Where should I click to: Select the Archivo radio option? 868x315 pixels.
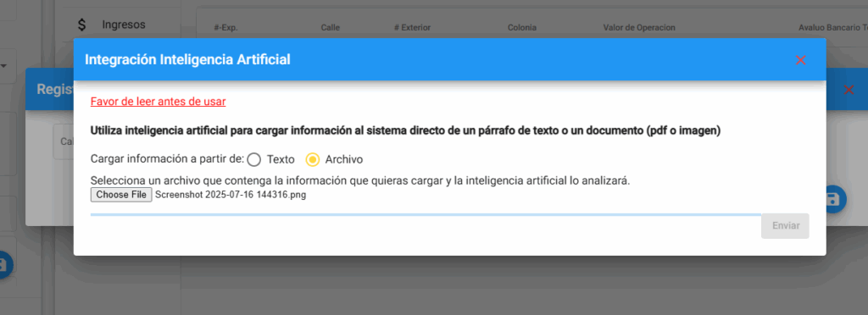[x=313, y=160]
